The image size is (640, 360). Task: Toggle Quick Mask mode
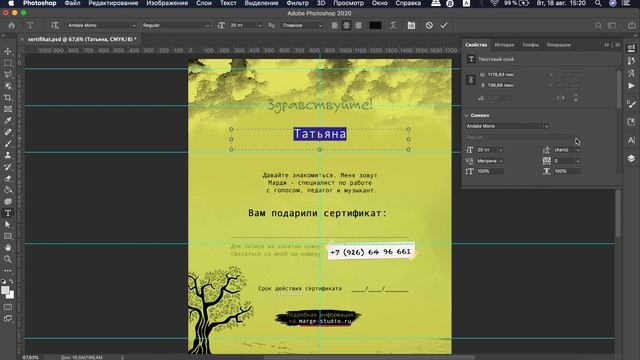[8, 307]
